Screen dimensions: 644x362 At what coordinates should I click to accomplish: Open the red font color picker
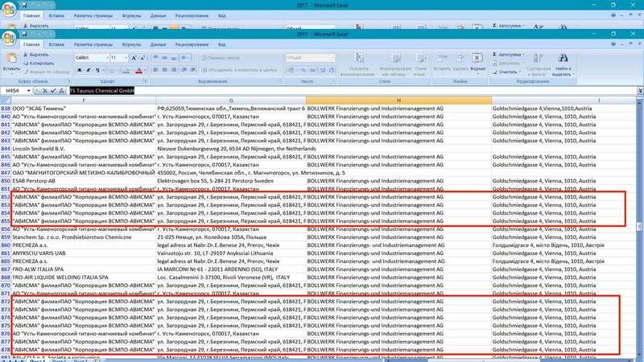pyautogui.click(x=138, y=71)
